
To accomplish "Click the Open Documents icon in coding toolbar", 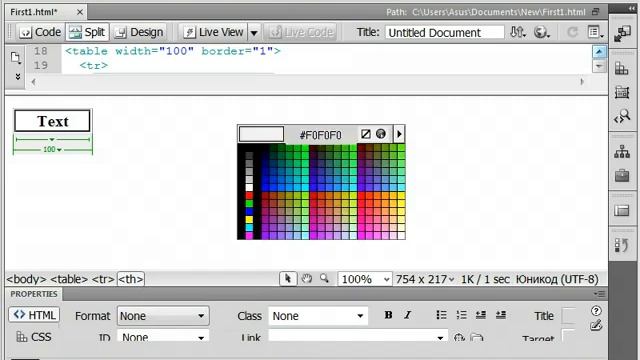I will click(16, 58).
